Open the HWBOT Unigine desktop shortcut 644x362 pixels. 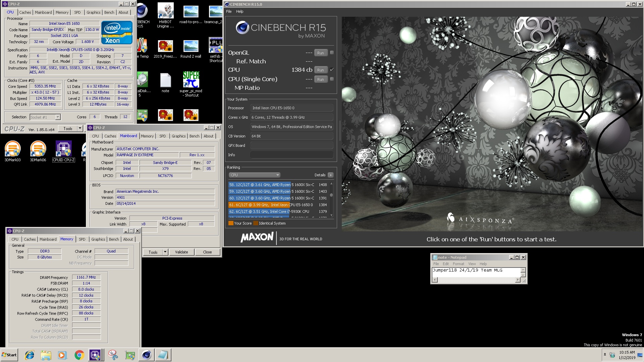click(165, 15)
